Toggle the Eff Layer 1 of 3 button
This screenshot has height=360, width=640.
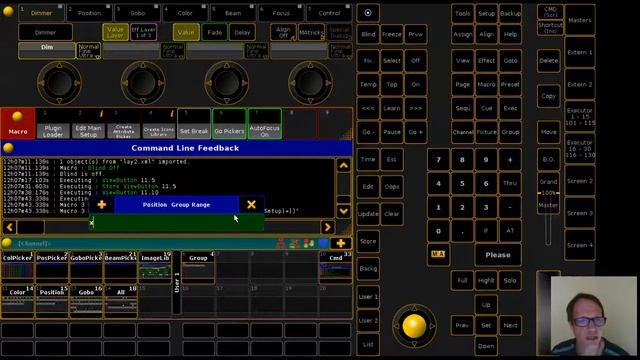[143, 32]
